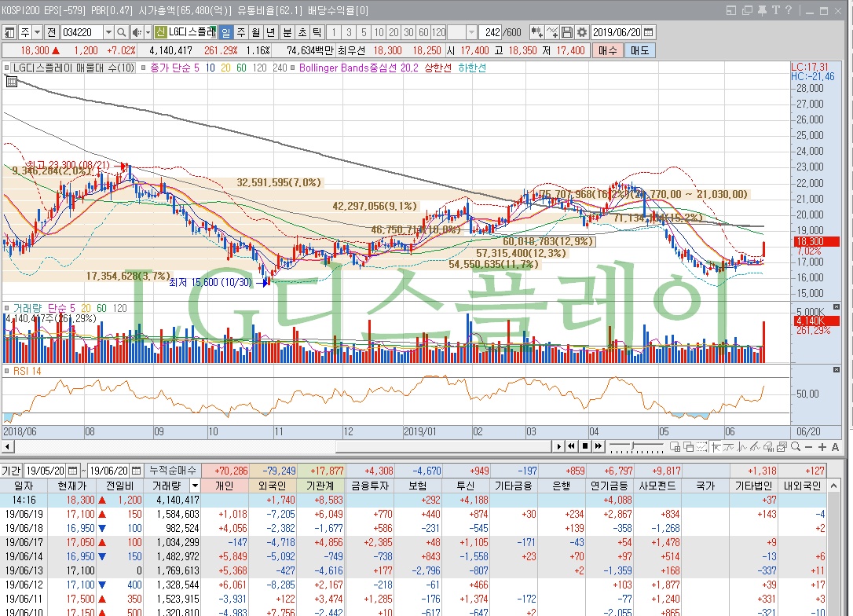Viewport: 853px width, 616px height.
Task: Open the 거래량 column dropdown arrow
Action: [195, 486]
